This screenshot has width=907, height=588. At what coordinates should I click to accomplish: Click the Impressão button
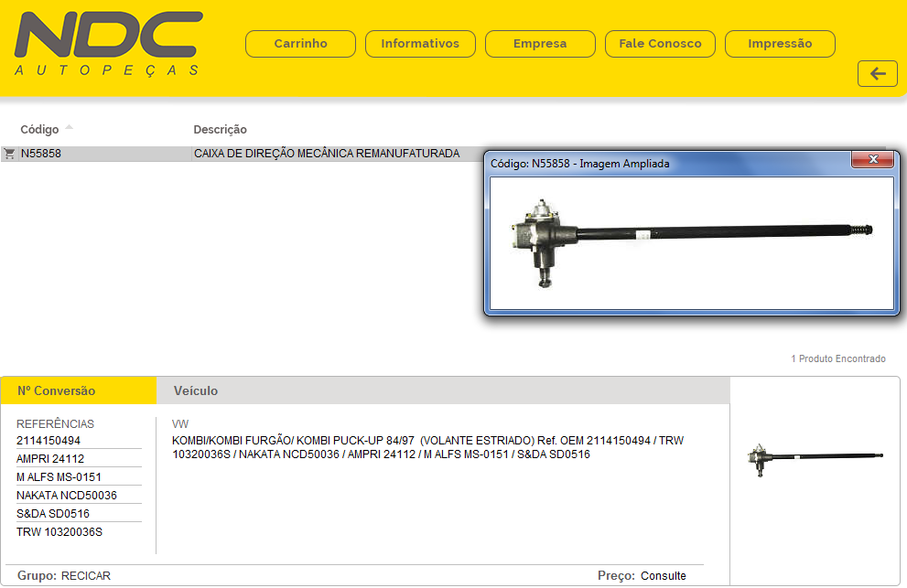pyautogui.click(x=780, y=44)
